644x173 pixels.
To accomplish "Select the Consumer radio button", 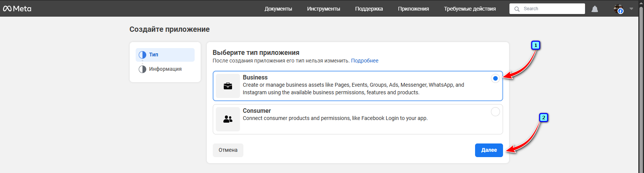I will [x=495, y=112].
